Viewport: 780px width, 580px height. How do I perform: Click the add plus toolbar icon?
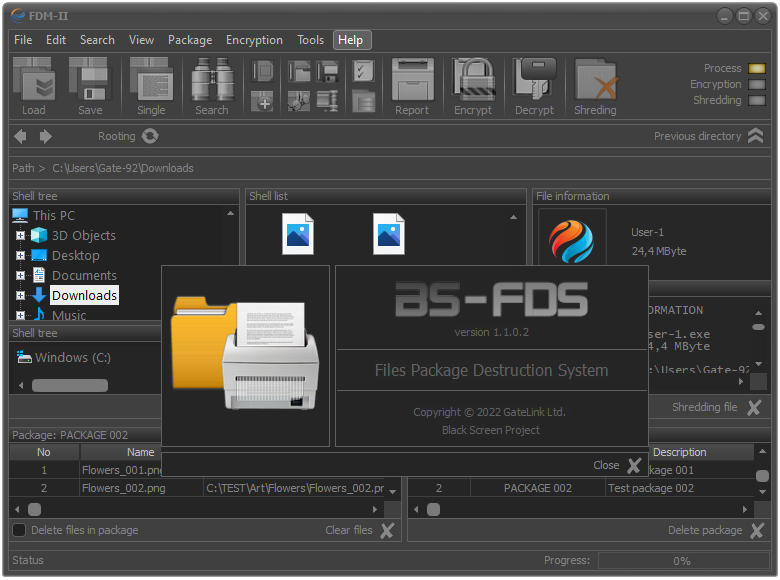tap(262, 101)
